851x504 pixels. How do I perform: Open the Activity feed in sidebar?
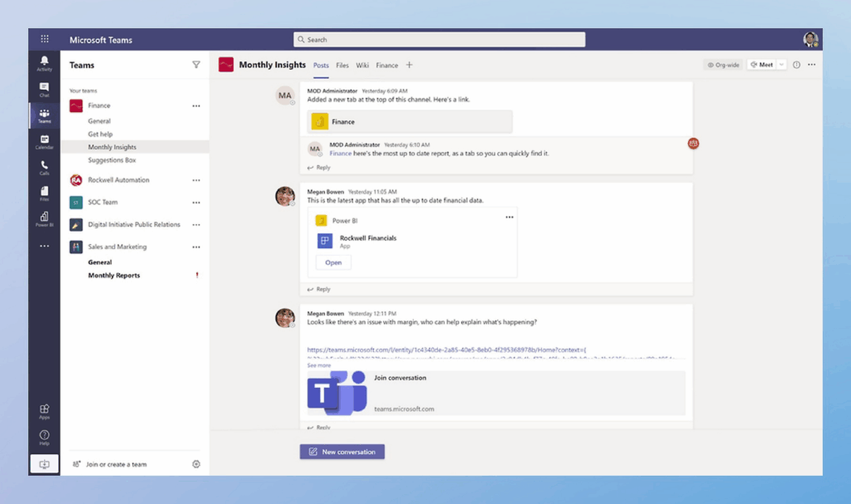click(x=44, y=63)
